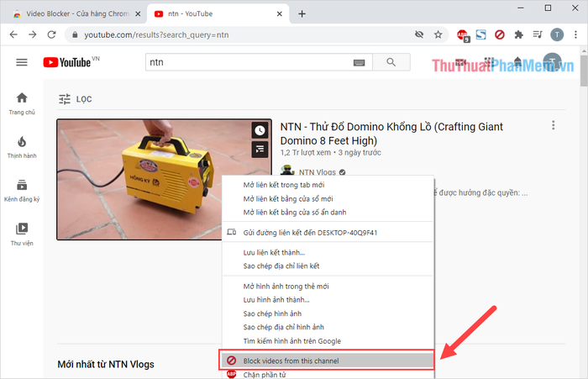Choose Mở liên kết trong tab mới
The height and width of the screenshot is (379, 588).
pos(328,185)
